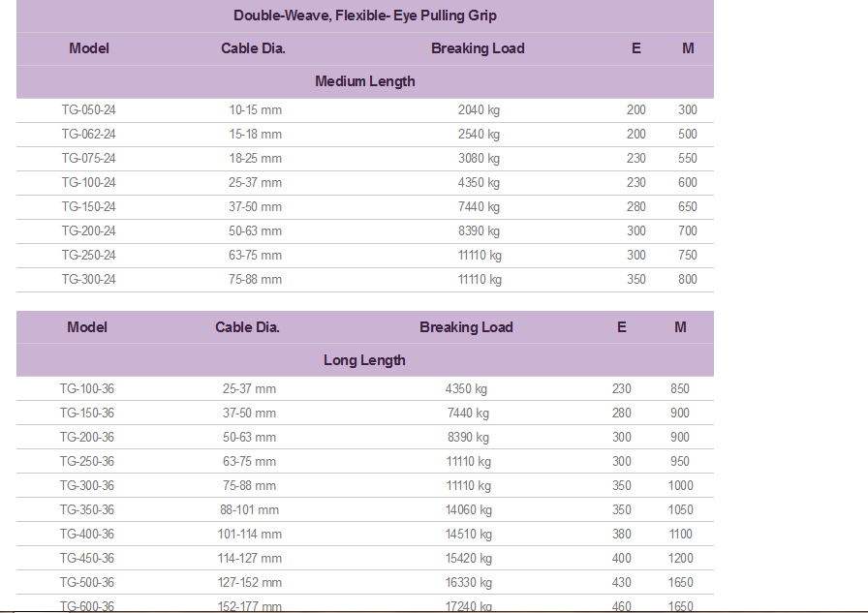Click M value 1050 in TG-350-36 row
This screenshot has height=613, width=868.
click(680, 510)
